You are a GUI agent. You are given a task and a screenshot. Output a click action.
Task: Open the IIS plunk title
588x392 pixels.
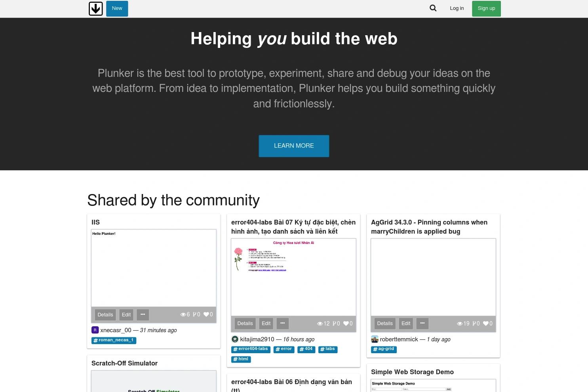pyautogui.click(x=95, y=223)
